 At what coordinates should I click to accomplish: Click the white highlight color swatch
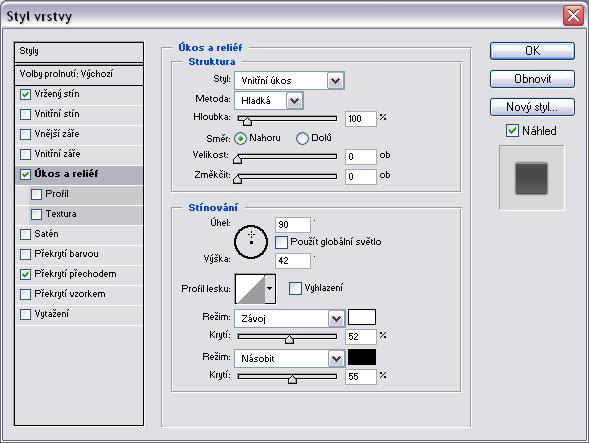362,317
